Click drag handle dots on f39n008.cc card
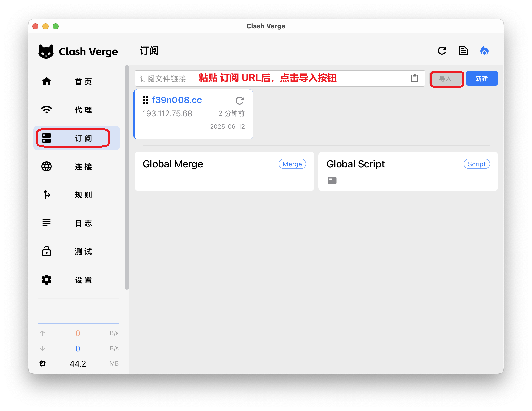This screenshot has width=532, height=411. pos(145,100)
